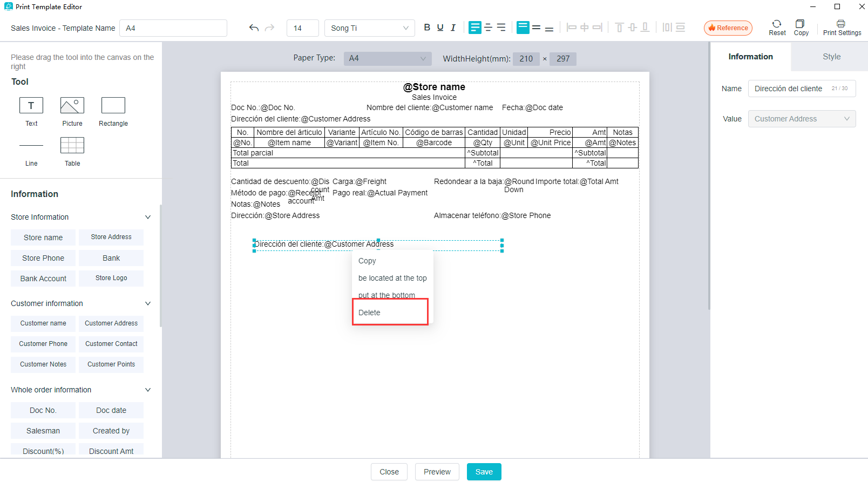The width and height of the screenshot is (868, 482).
Task: Toggle italic formatting
Action: click(x=453, y=28)
